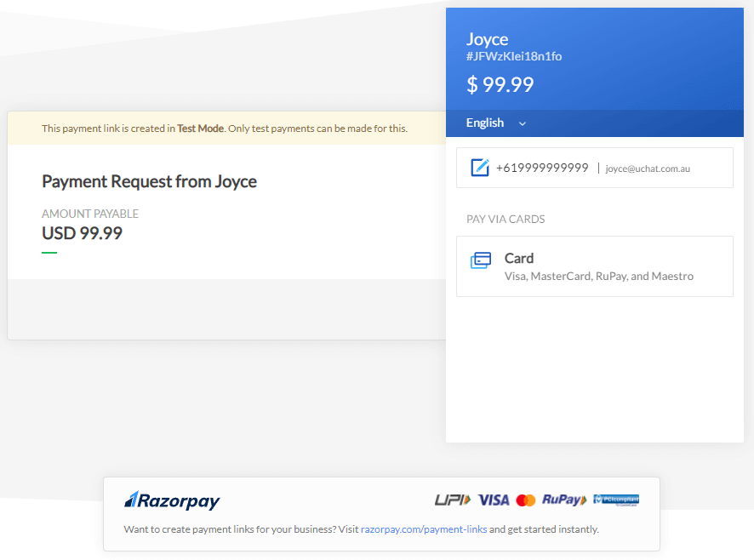Click the Razorpay logo in footer
Screen dimensions: 754x560
tap(172, 500)
